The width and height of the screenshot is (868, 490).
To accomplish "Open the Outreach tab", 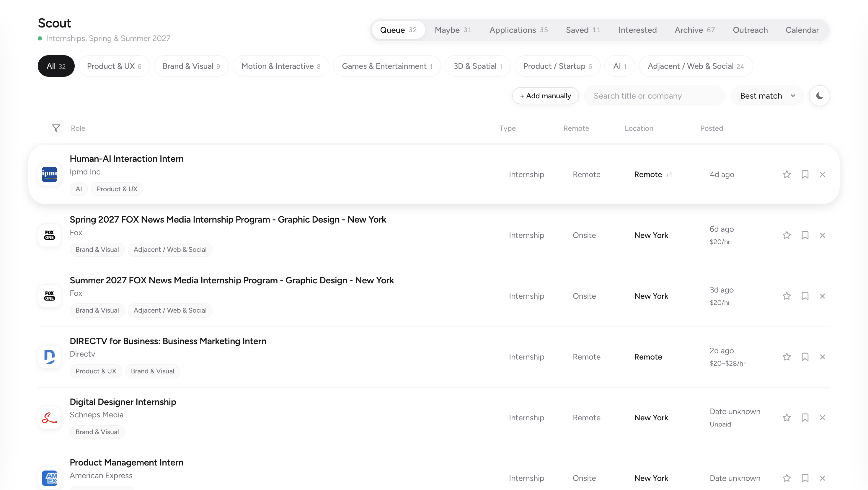I will pos(750,30).
